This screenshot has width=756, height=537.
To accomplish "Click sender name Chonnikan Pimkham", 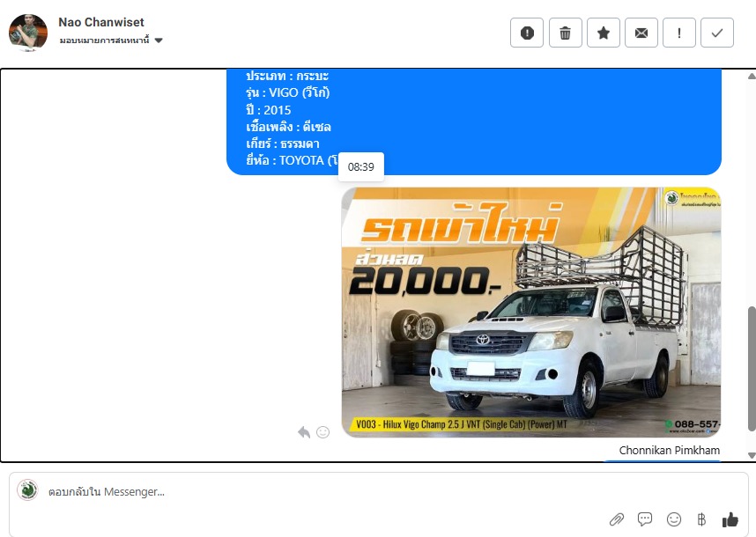I will click(x=670, y=451).
